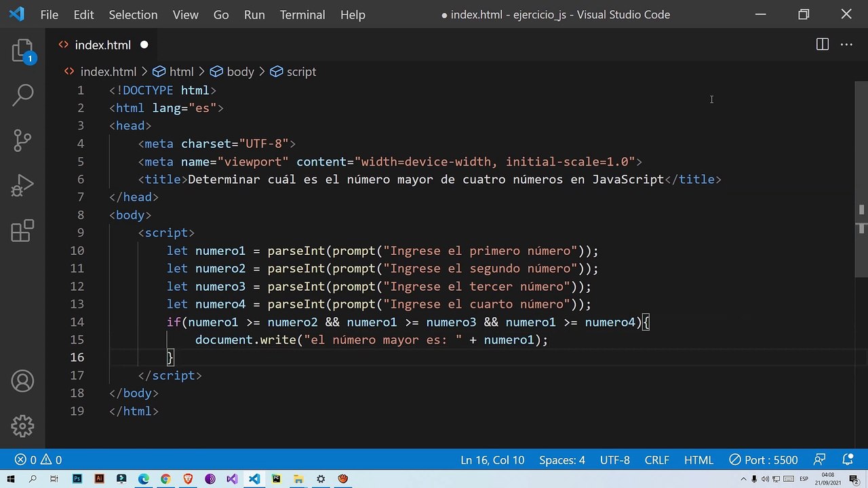Close unsaved index.html tab dot

click(144, 45)
